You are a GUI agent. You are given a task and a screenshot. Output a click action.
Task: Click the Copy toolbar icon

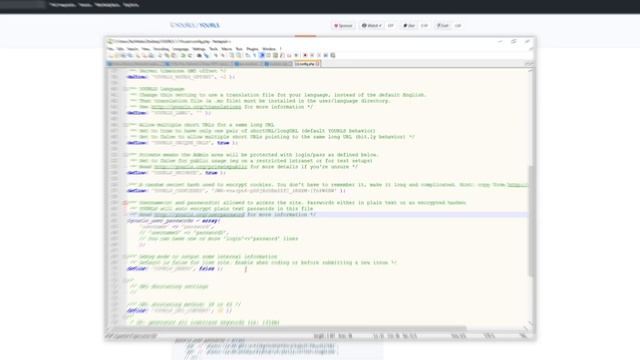click(167, 55)
